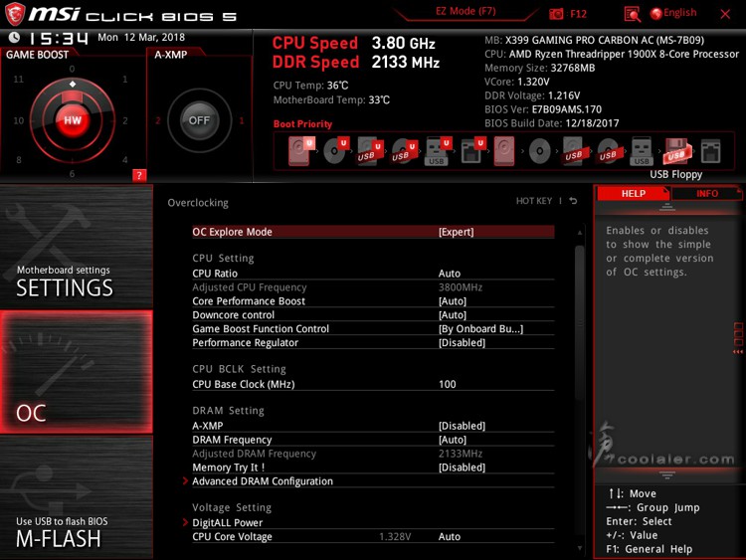Viewport: 746px width, 560px height.
Task: Click the Game Boost dial diamond marker
Action: pos(73,85)
